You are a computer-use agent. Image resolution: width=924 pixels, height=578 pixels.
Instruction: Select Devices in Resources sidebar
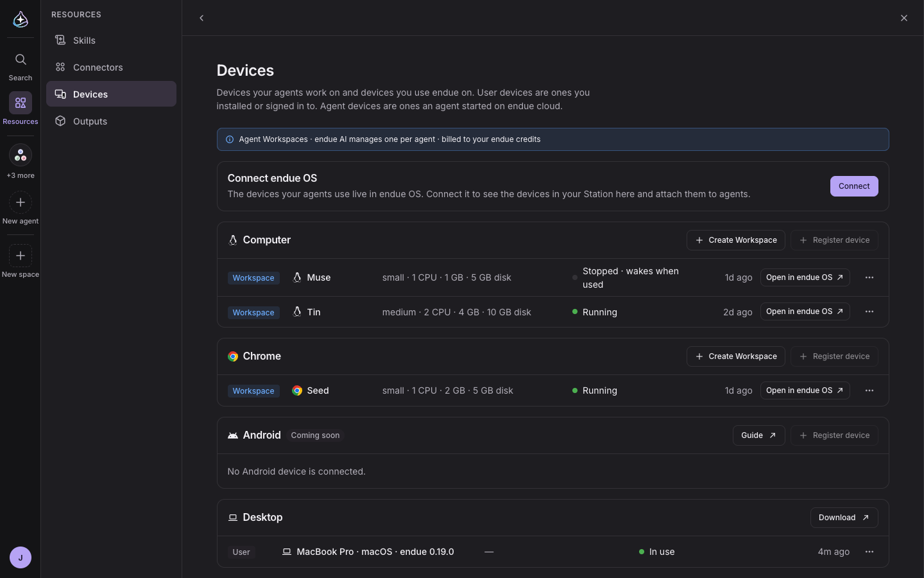coord(111,94)
